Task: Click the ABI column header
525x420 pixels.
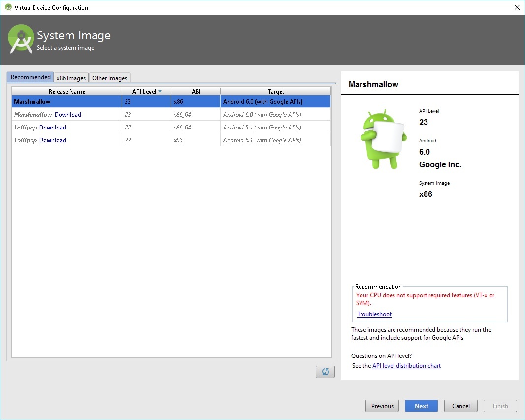Action: coord(196,92)
